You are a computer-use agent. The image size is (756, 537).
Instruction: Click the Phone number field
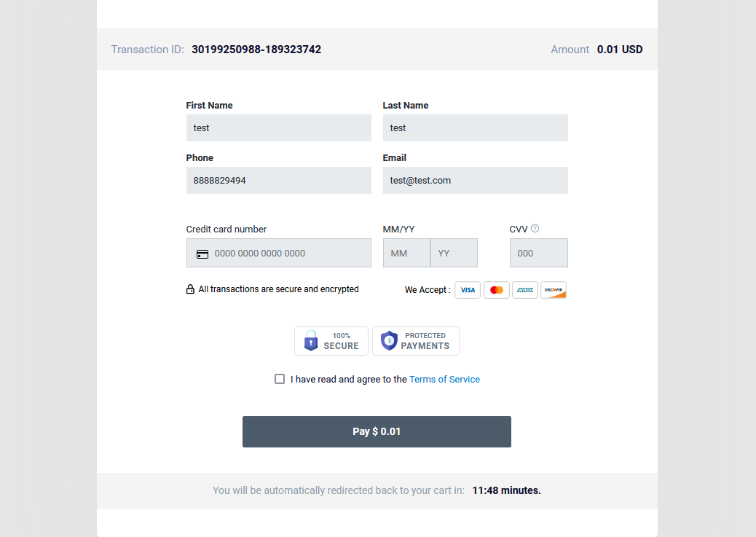click(279, 181)
